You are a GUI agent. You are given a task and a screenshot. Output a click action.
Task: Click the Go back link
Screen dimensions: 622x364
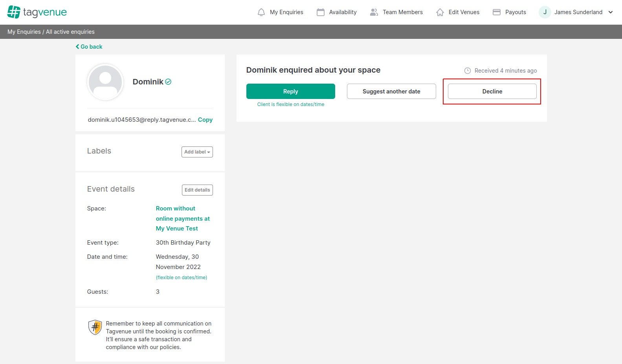(x=89, y=47)
